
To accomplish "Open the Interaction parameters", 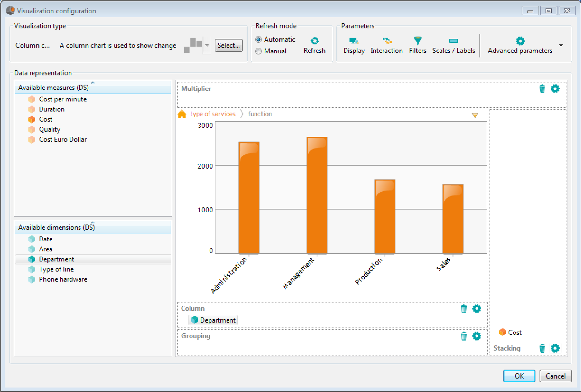I will tap(386, 46).
